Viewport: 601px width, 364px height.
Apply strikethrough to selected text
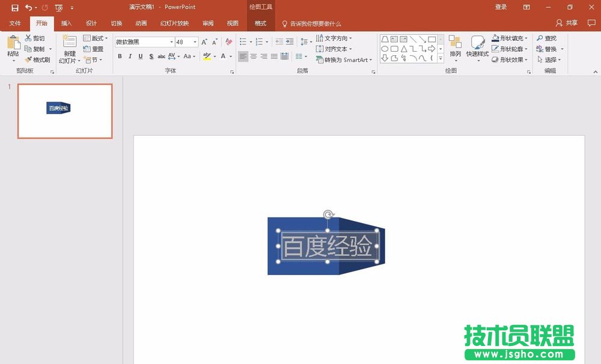pos(160,55)
